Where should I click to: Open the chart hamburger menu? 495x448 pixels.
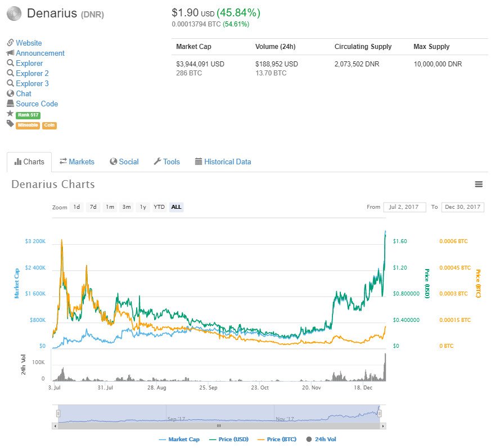click(479, 184)
